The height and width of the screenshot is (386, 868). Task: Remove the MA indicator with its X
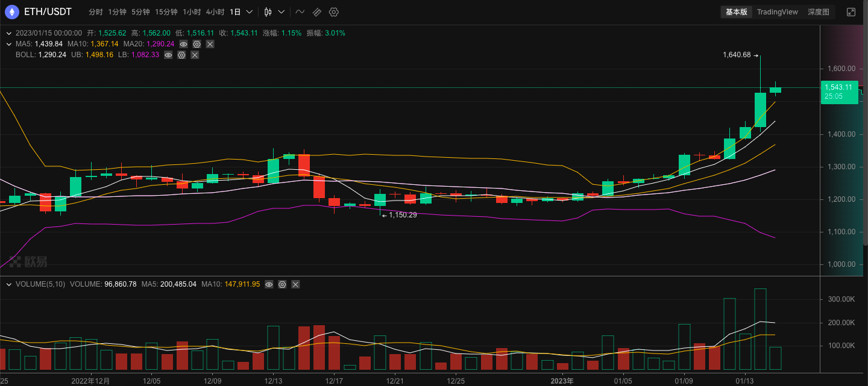click(210, 44)
